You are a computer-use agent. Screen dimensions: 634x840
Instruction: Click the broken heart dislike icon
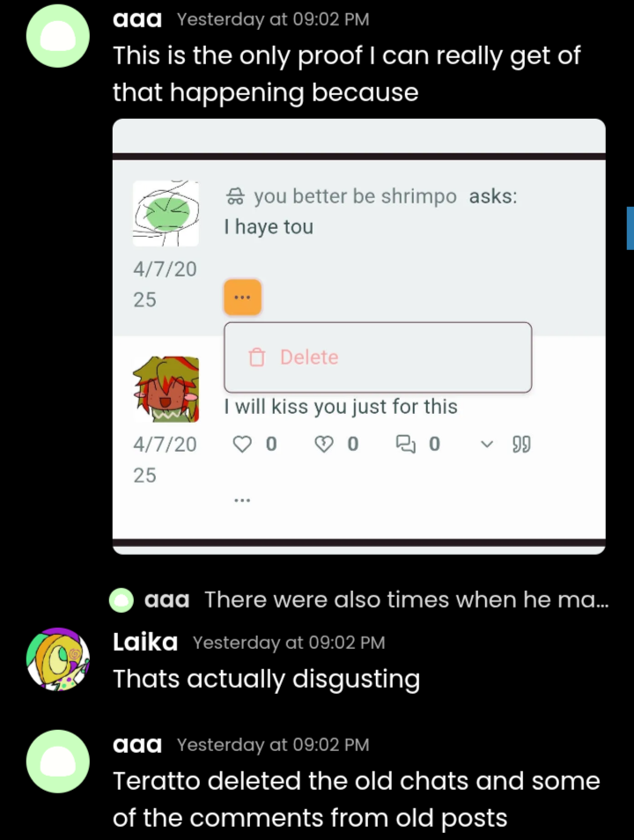(324, 444)
